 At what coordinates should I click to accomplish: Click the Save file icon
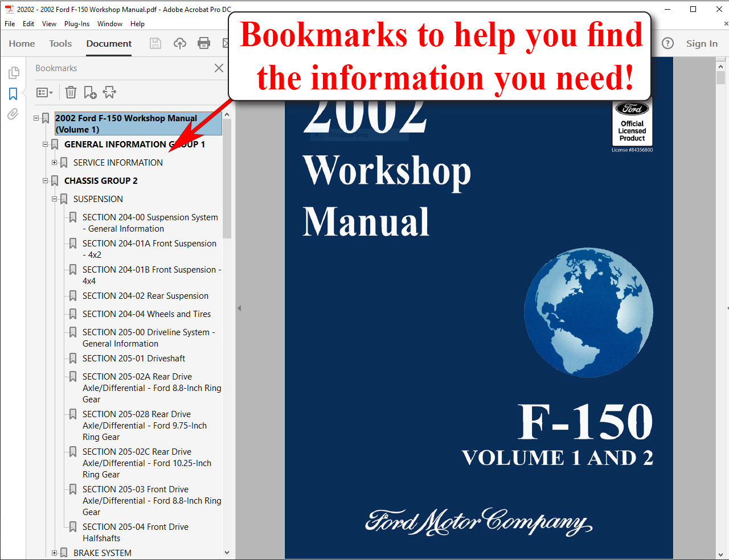(x=155, y=43)
